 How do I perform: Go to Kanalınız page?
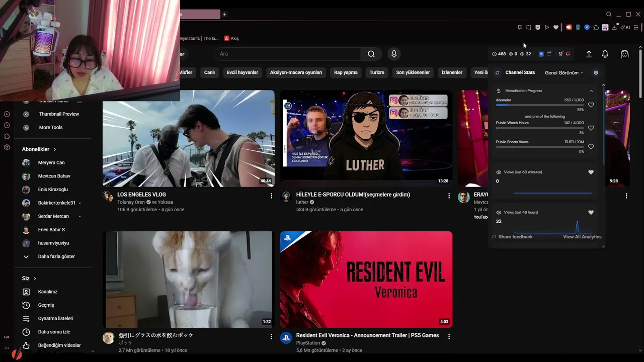(x=48, y=292)
